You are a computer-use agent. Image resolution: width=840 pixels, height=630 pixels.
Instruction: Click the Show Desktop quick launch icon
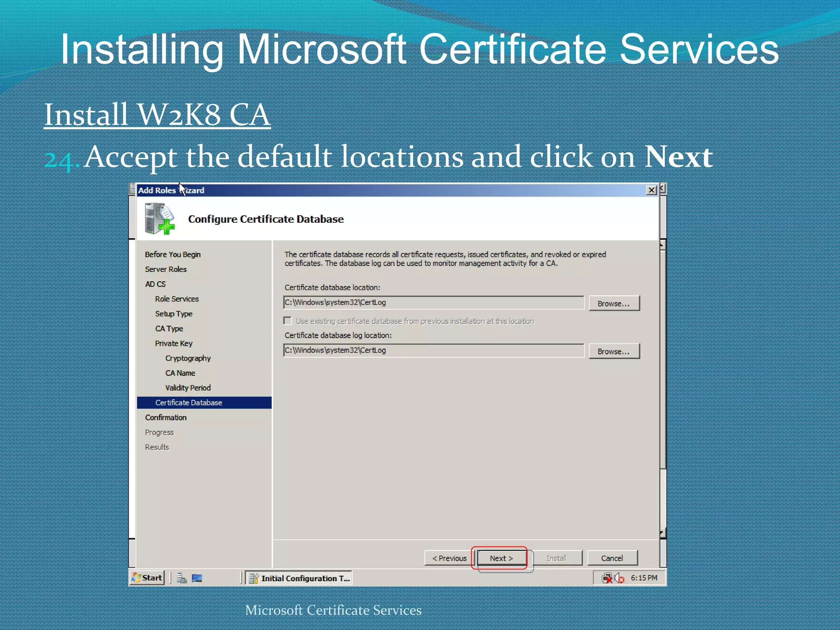coord(197,578)
